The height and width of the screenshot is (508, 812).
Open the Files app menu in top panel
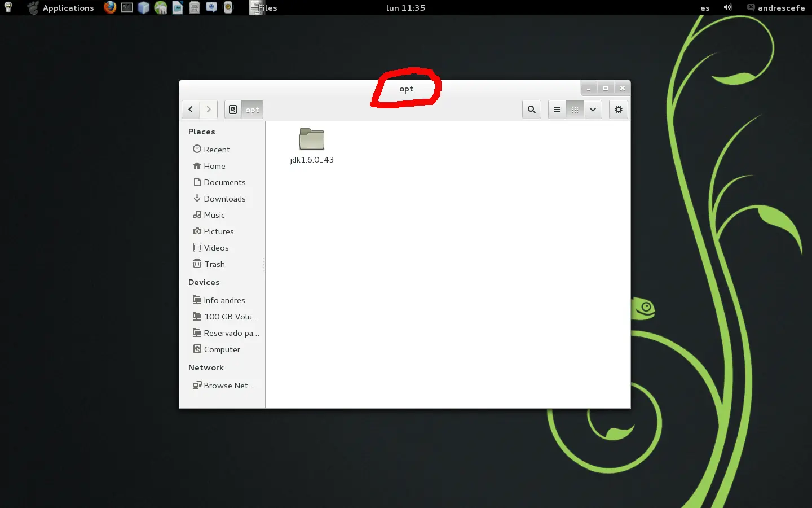(x=264, y=8)
